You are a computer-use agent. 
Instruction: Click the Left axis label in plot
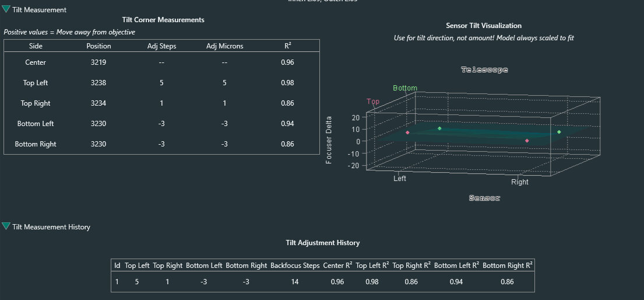[x=400, y=179]
